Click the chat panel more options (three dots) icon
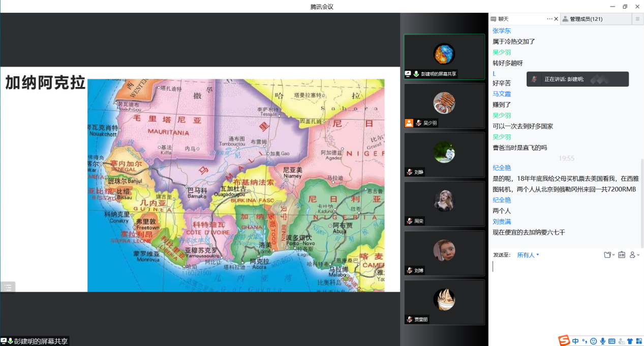The height and width of the screenshot is (346, 644). (549, 19)
